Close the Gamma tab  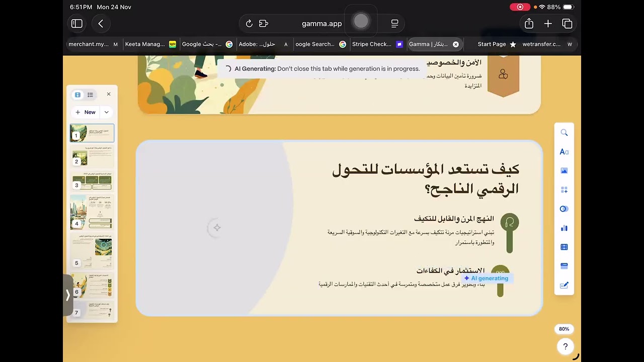tap(456, 44)
